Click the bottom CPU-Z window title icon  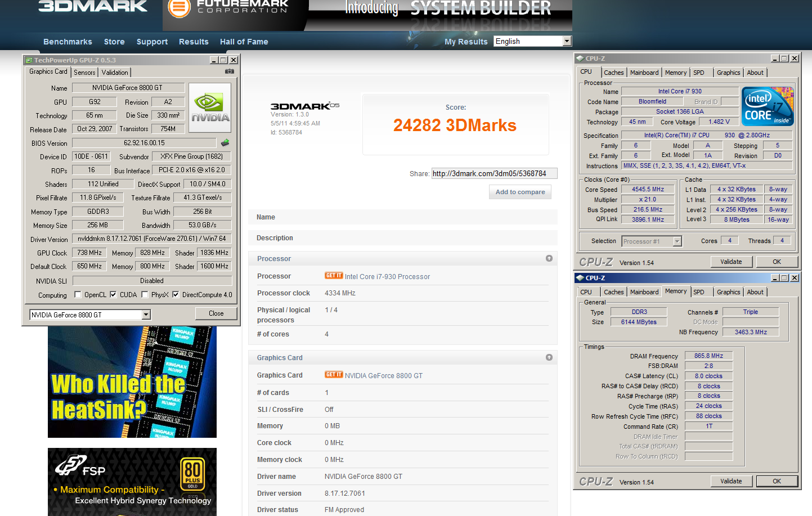tap(580, 278)
